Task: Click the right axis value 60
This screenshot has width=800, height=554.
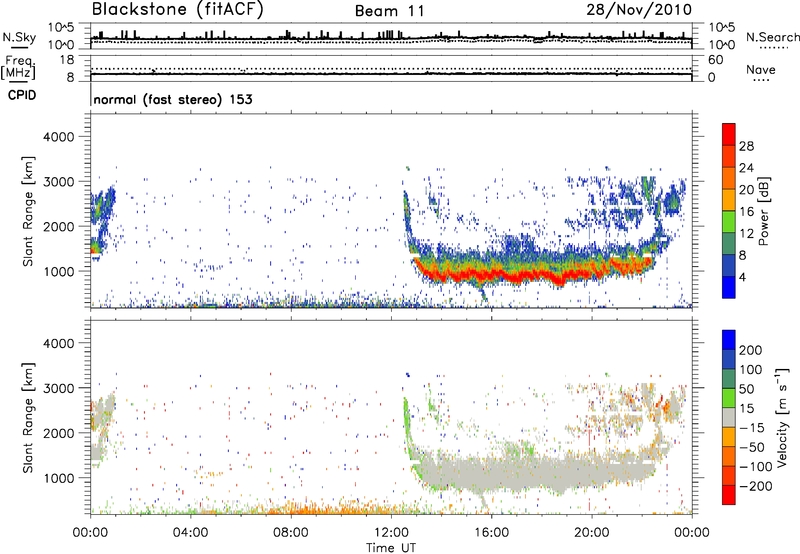Action: [715, 60]
